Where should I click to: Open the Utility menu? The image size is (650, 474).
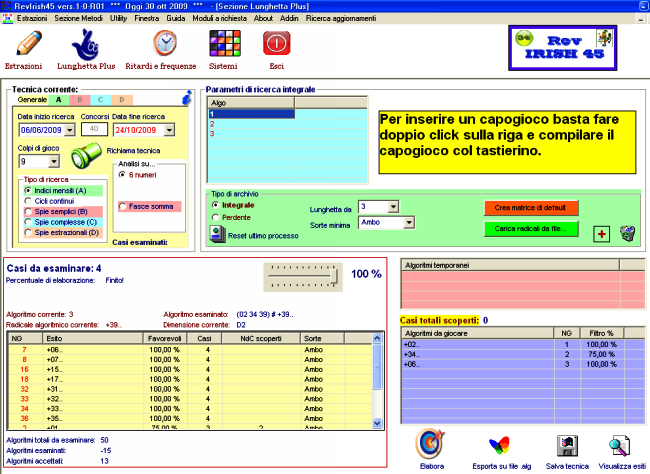tap(119, 19)
